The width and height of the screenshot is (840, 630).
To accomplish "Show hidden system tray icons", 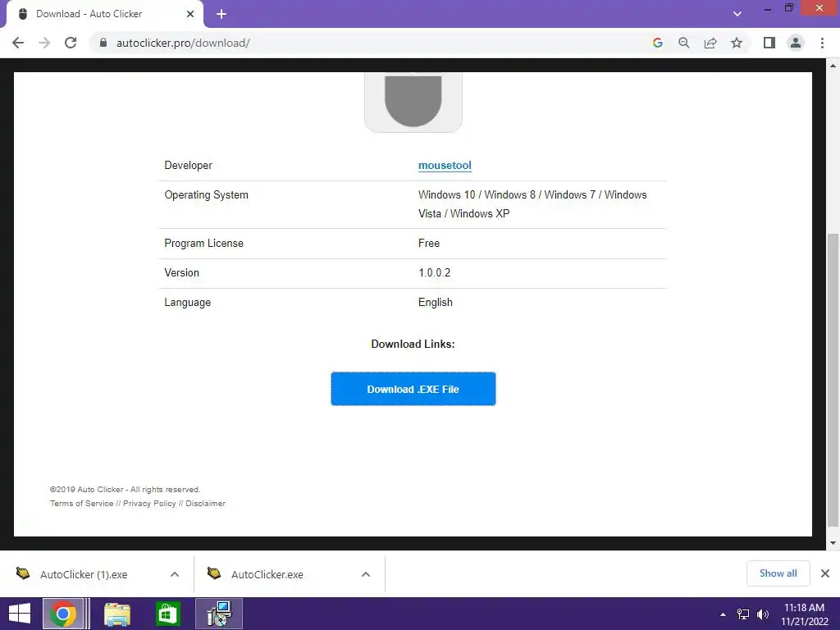I will (723, 614).
